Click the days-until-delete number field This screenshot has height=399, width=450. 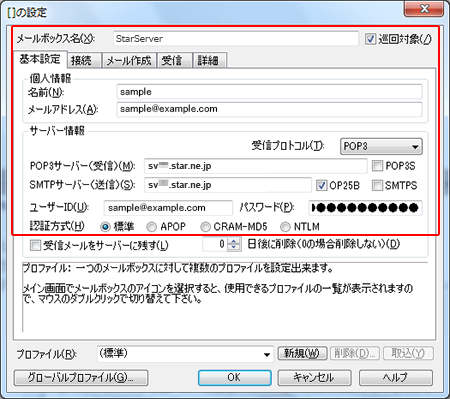click(215, 244)
